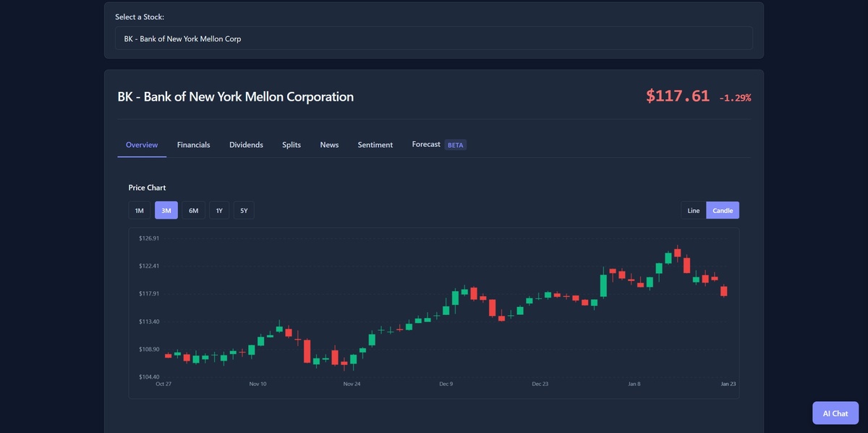Switch chart range to 6M
This screenshot has height=433, width=868.
tap(193, 211)
